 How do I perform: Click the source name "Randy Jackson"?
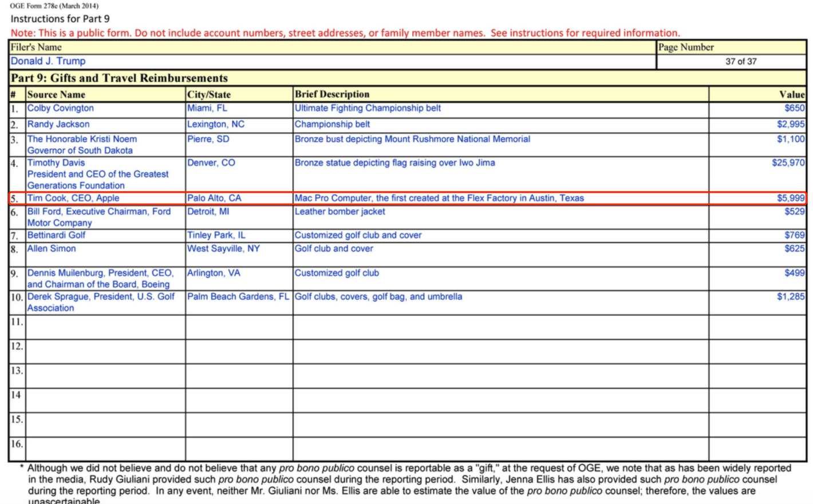point(58,124)
